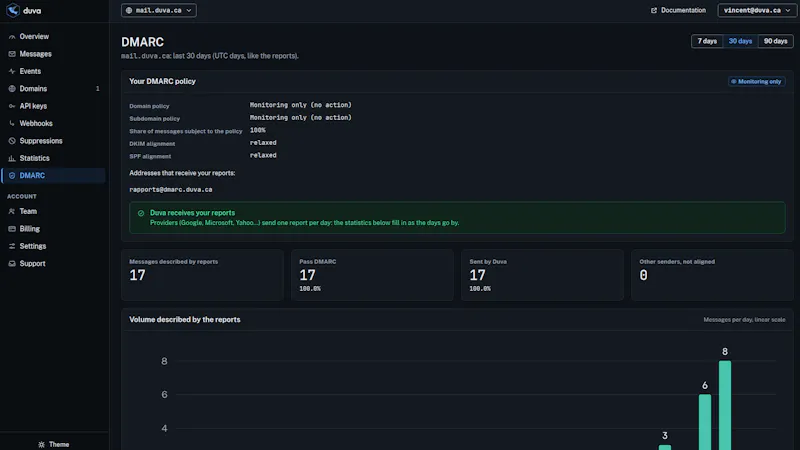Click the Other senders, not aligned card
800x450 pixels.
712,275
